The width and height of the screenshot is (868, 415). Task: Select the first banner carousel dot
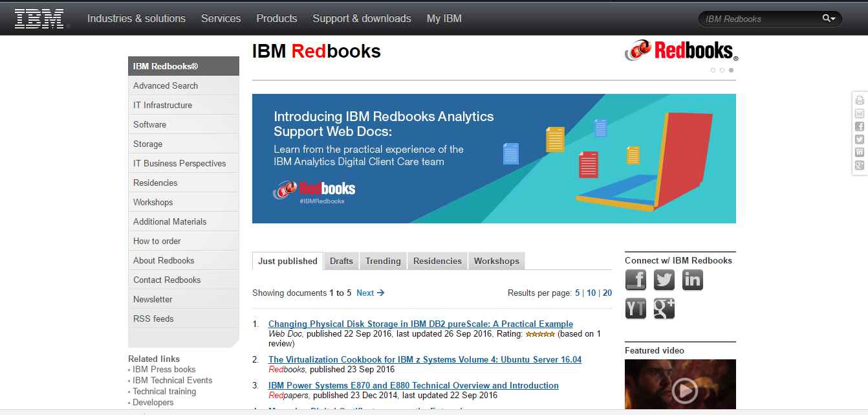[x=713, y=70]
